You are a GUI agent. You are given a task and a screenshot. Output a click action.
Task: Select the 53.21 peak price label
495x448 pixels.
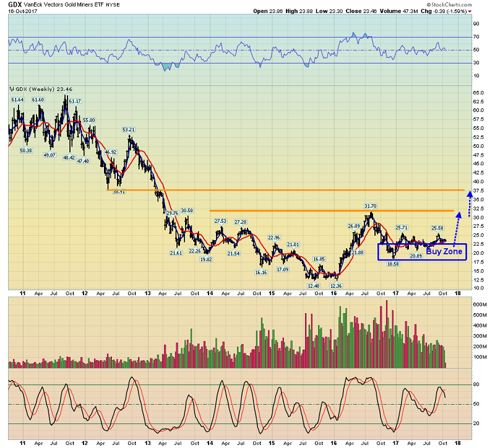point(129,129)
